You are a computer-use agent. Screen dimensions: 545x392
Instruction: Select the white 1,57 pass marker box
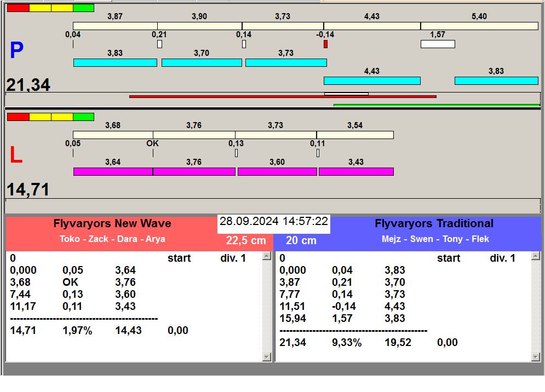(438, 44)
